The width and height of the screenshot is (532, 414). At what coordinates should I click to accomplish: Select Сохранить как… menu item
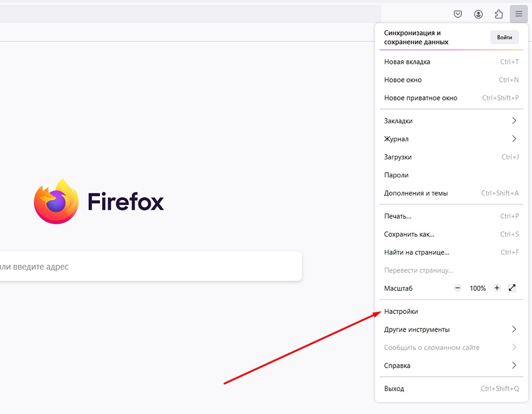click(x=451, y=234)
